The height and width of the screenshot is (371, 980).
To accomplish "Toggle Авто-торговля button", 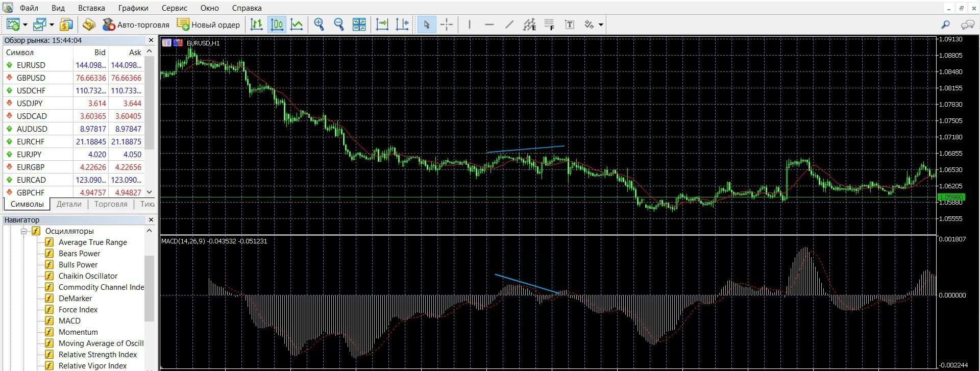I will coord(136,24).
